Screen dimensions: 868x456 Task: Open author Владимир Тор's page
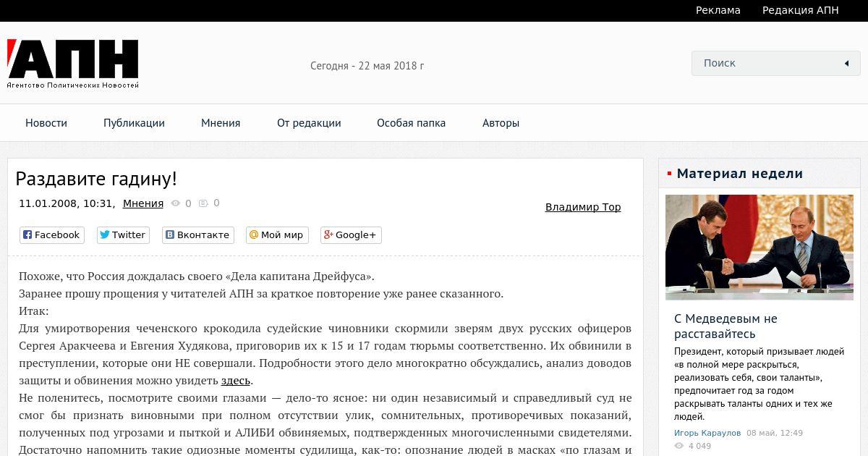point(583,207)
